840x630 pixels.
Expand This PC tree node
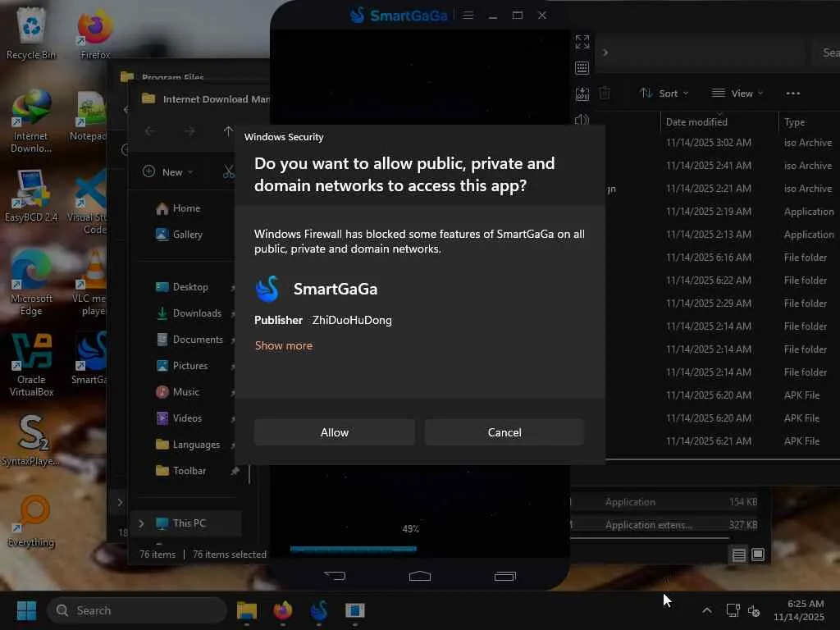pos(141,523)
